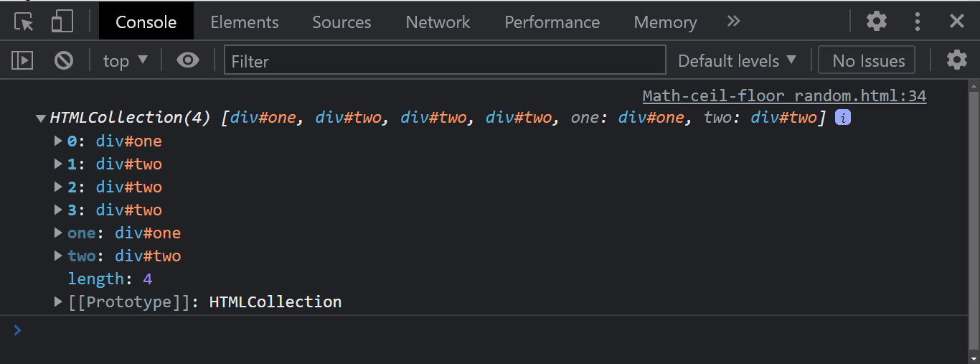Image resolution: width=980 pixels, height=364 pixels.
Task: Open console settings gear beside No Issues
Action: click(957, 60)
